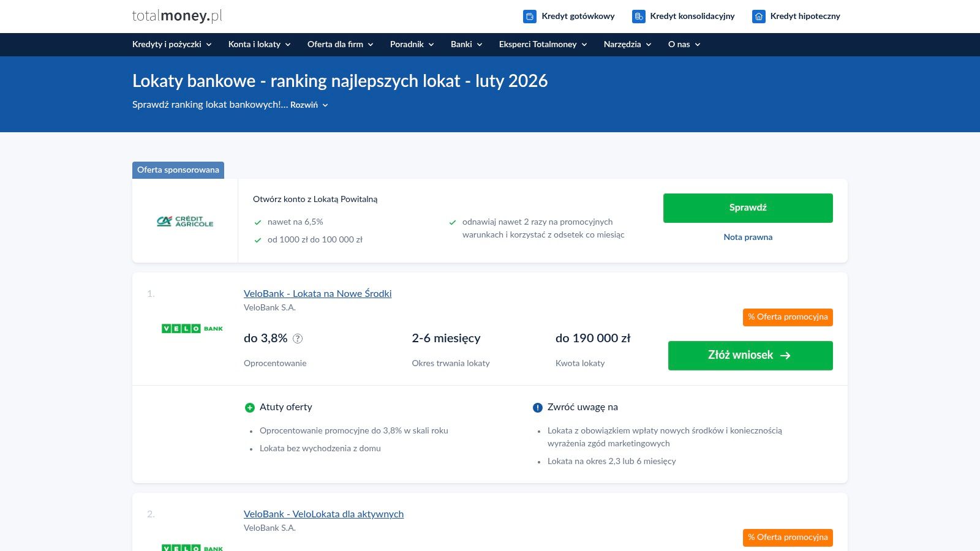Click the Kredyt hipoteczny house icon

(x=759, y=17)
